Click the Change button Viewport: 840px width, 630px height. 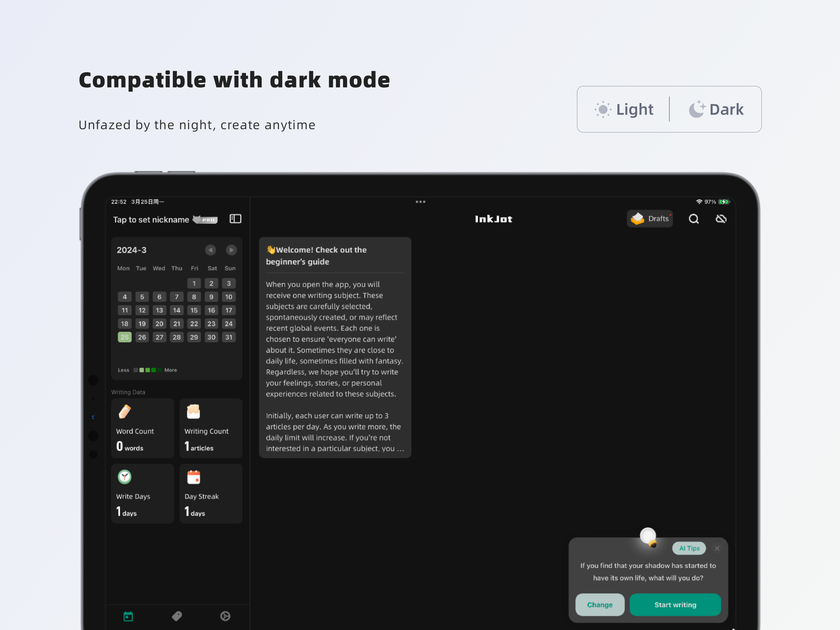(600, 605)
